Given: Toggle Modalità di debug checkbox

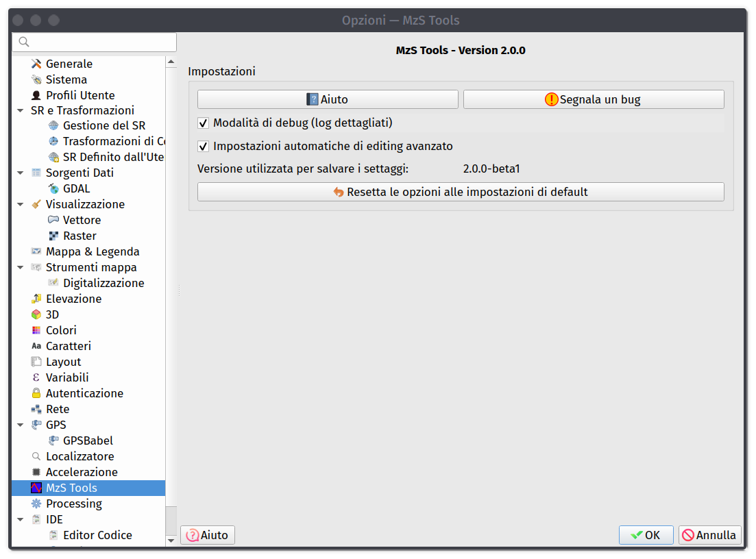Looking at the screenshot, I should (204, 123).
